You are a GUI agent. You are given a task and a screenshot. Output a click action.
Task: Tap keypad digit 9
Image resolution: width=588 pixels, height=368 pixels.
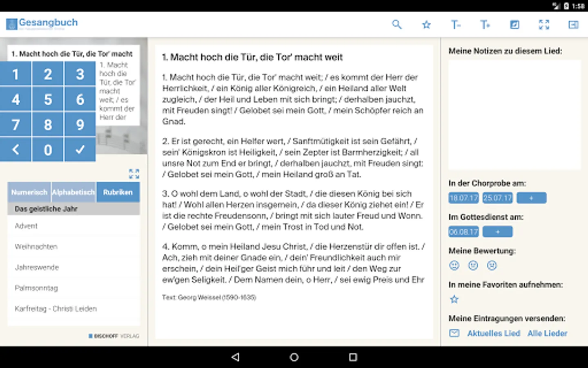(80, 125)
